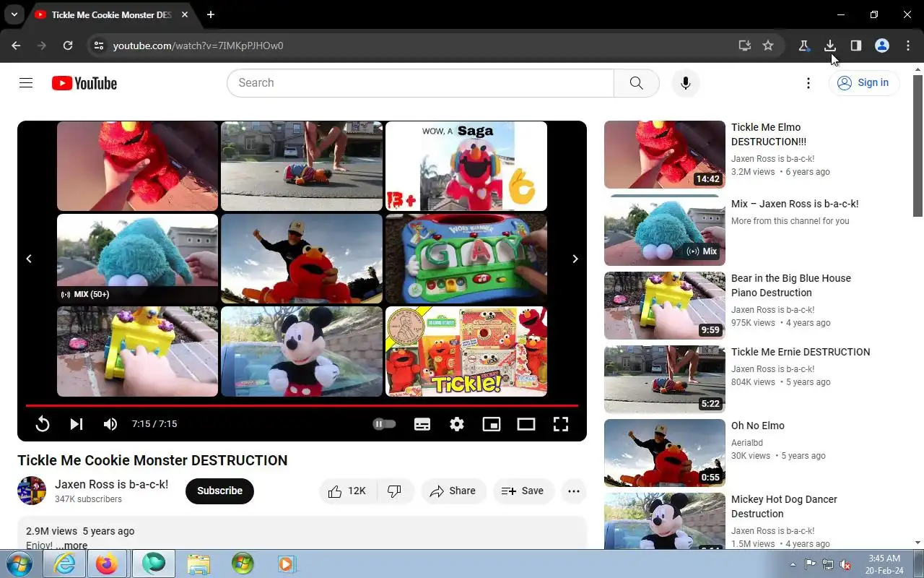Open the YouTube settings three-dot menu

coord(808,83)
